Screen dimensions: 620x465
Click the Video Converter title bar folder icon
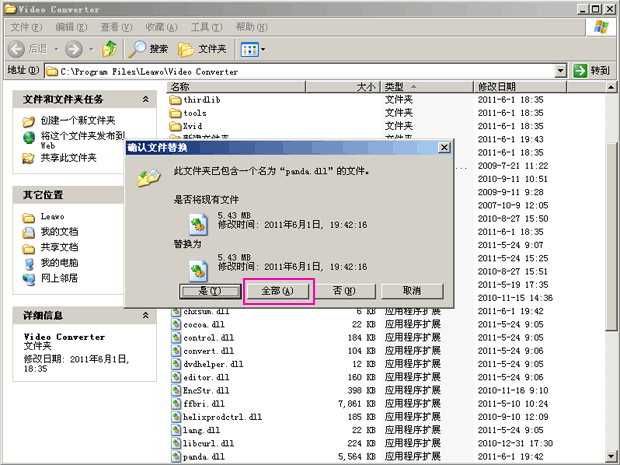pyautogui.click(x=10, y=9)
